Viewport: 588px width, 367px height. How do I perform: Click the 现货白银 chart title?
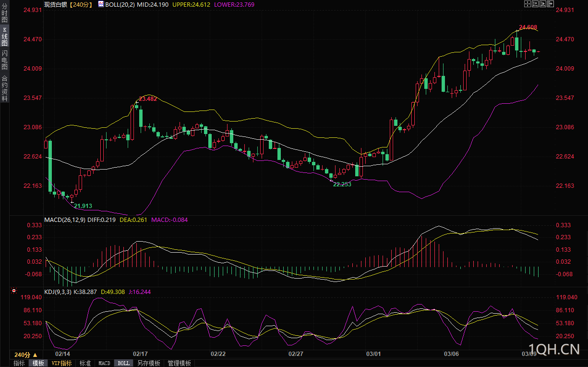coord(56,4)
